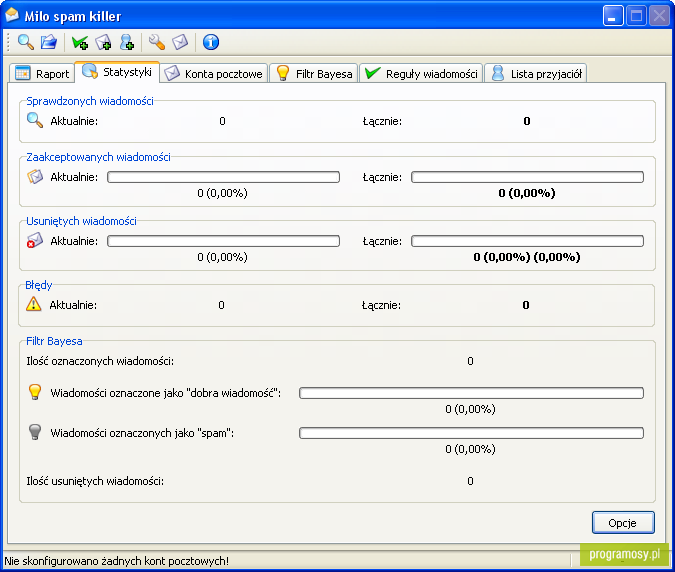Click the Filtr Bayesa group title
675x572 pixels.
click(54, 341)
